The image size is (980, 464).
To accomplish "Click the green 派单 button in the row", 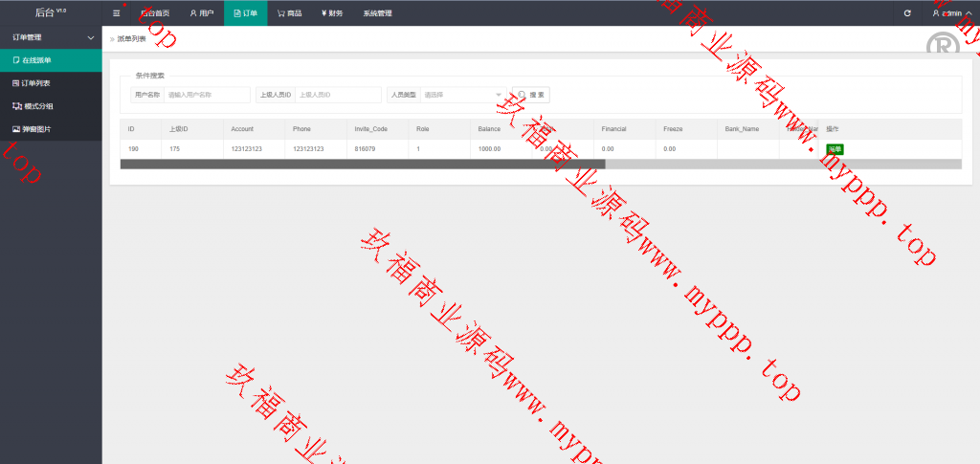I will click(835, 149).
